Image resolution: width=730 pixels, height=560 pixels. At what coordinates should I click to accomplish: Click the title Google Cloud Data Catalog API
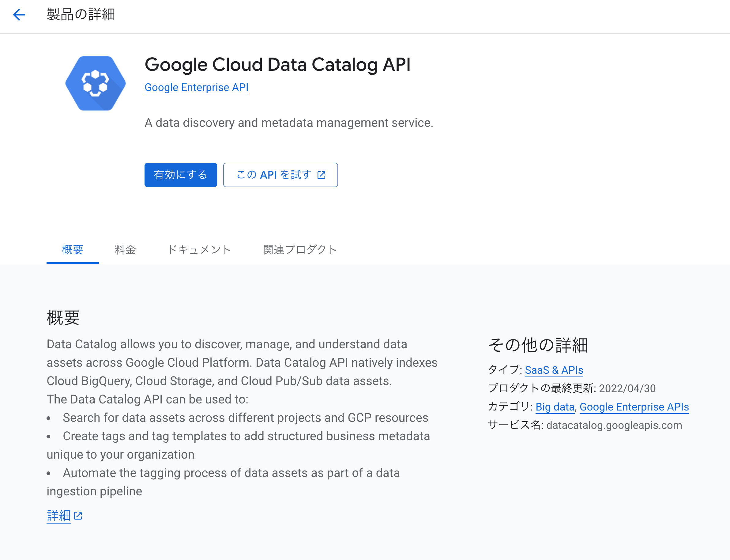(x=277, y=64)
